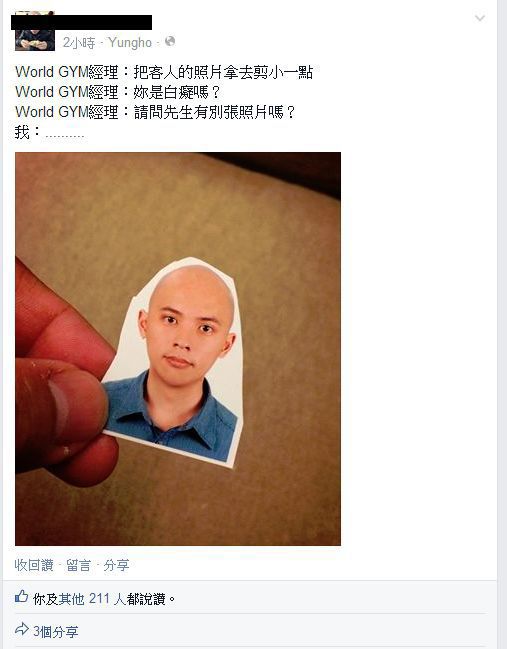Open the Yungho location link
This screenshot has height=649, width=507.
click(130, 42)
